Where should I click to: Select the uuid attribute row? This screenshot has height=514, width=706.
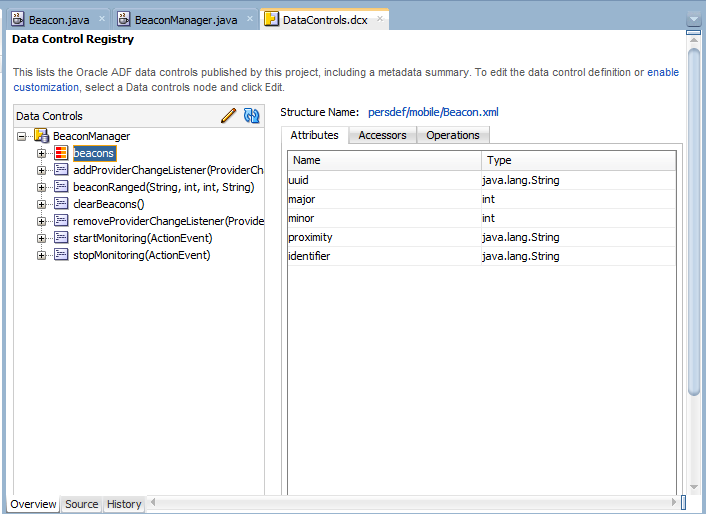(481, 180)
